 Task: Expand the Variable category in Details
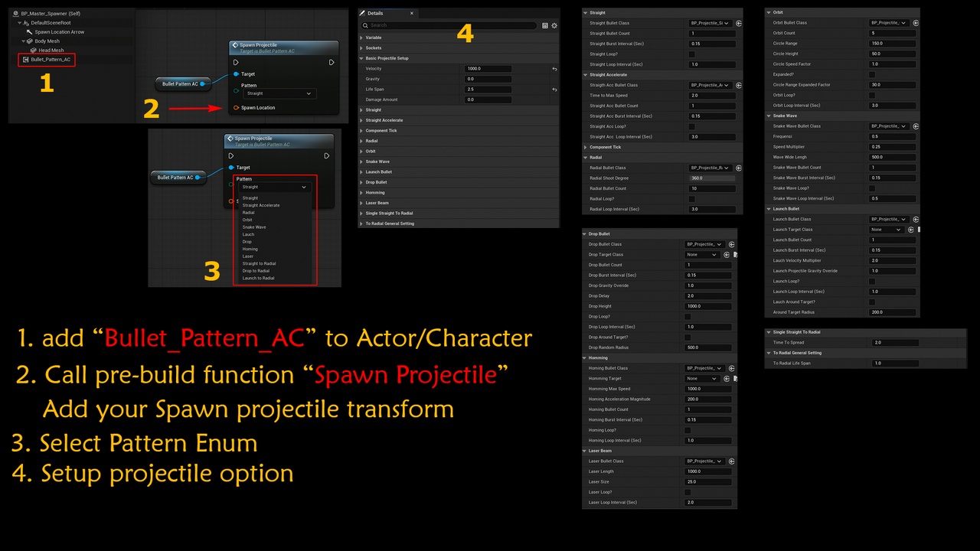361,37
